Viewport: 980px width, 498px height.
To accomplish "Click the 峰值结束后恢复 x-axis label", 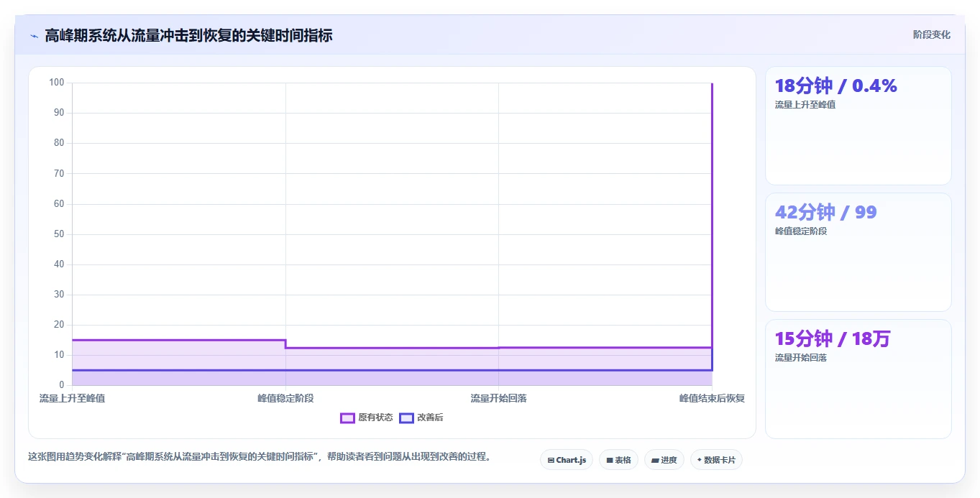I will click(x=712, y=398).
